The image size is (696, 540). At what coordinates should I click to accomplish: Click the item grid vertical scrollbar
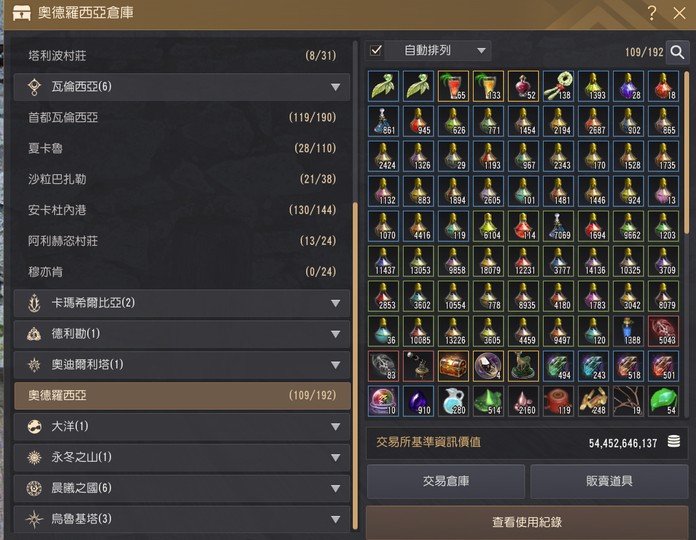point(687,153)
